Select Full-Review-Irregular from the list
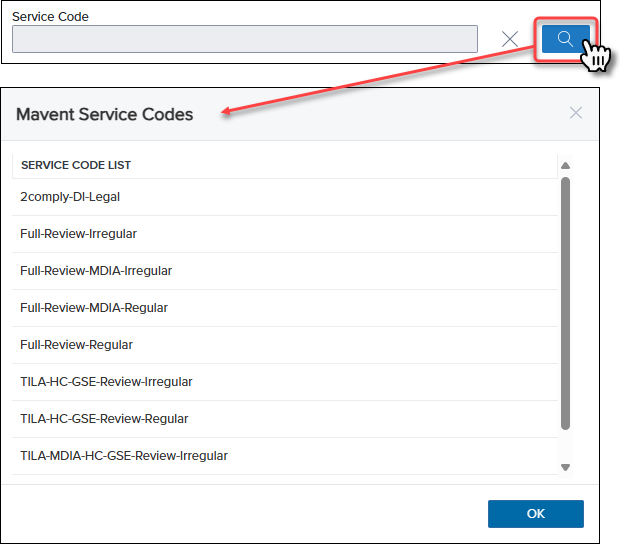The image size is (620, 544). coord(285,234)
